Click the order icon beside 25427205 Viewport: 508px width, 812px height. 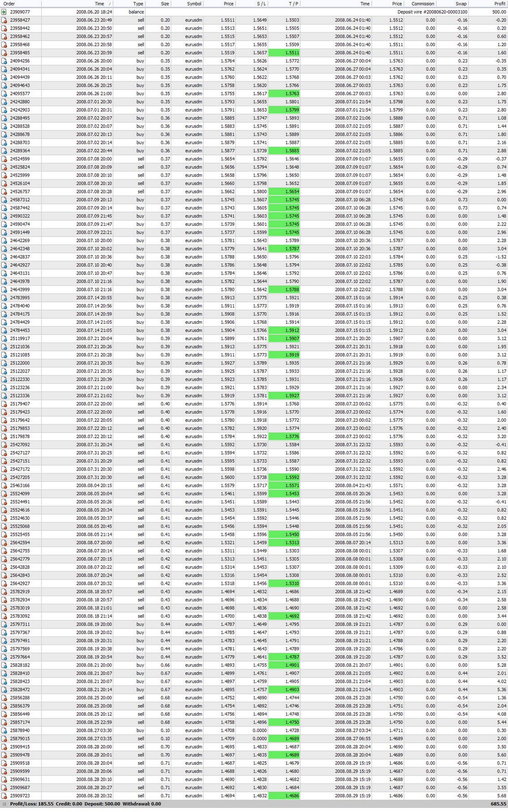click(4, 477)
